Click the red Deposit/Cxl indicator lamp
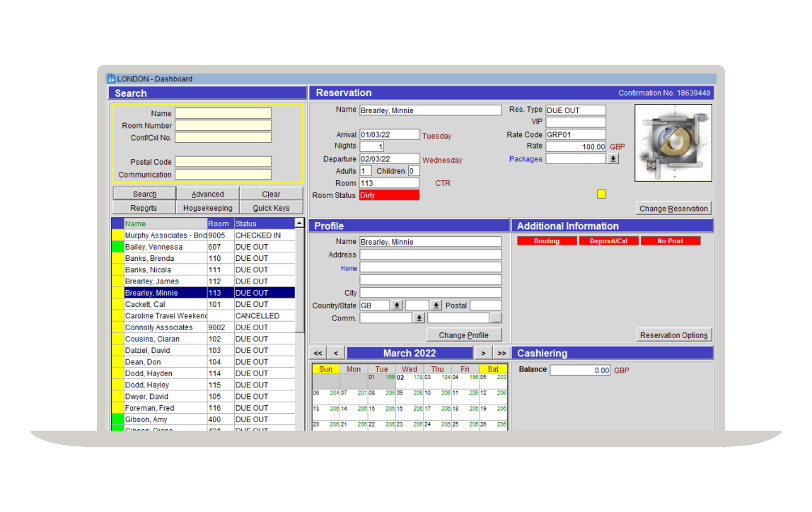 [608, 240]
